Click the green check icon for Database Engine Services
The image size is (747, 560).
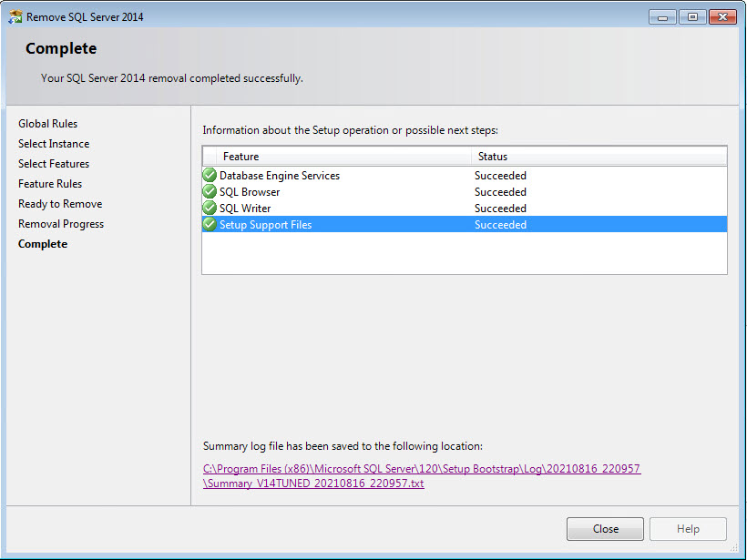tap(210, 175)
